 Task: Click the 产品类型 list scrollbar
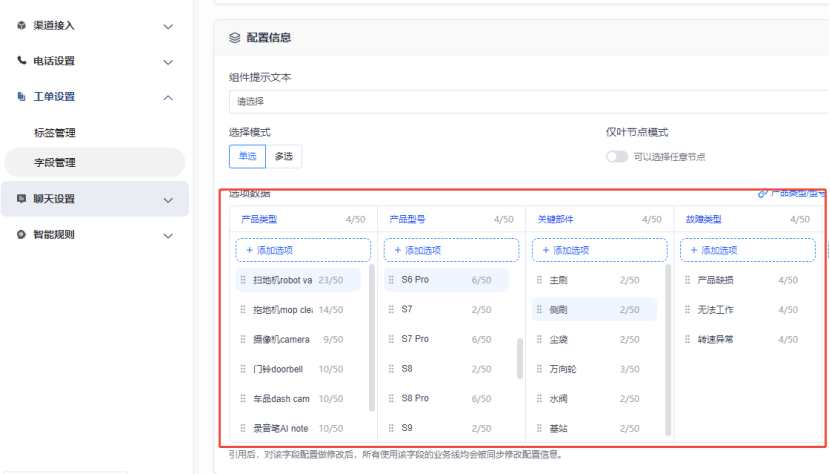click(372, 338)
